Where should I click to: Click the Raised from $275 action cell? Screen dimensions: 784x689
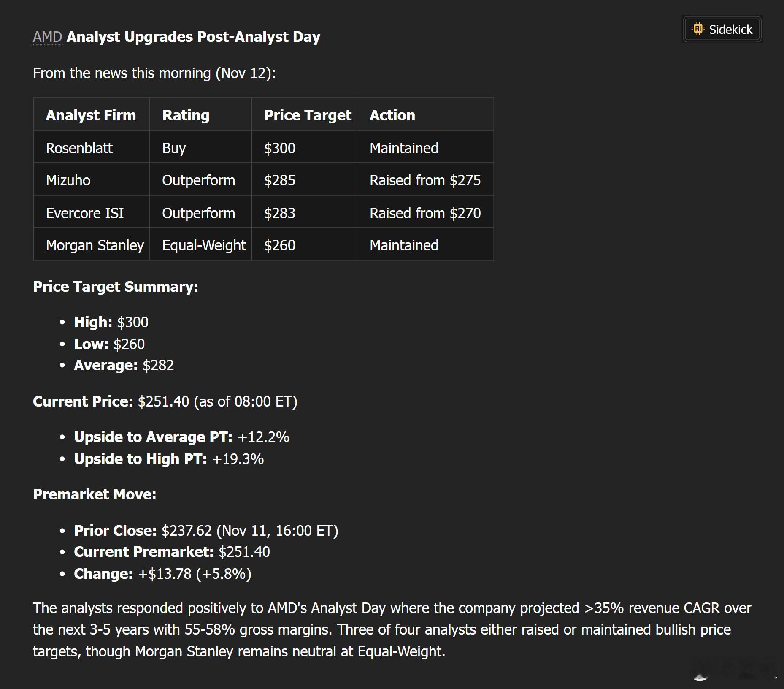click(425, 180)
